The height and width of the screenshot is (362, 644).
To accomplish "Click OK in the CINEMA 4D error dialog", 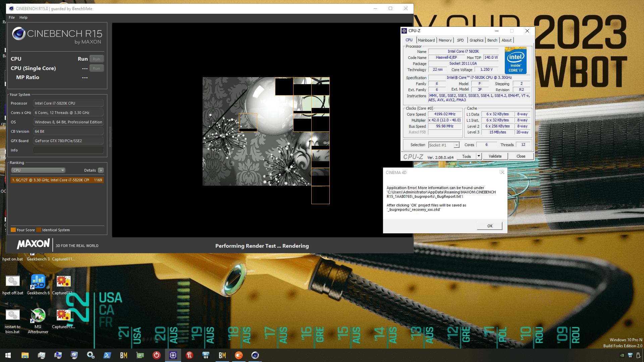I will (490, 226).
